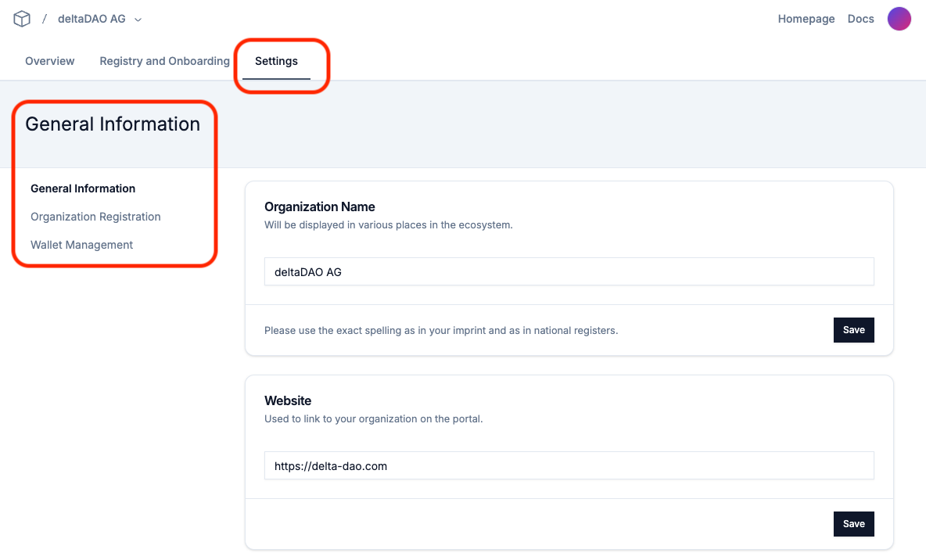Select General Information in the sidebar
This screenshot has height=560, width=926.
point(83,188)
